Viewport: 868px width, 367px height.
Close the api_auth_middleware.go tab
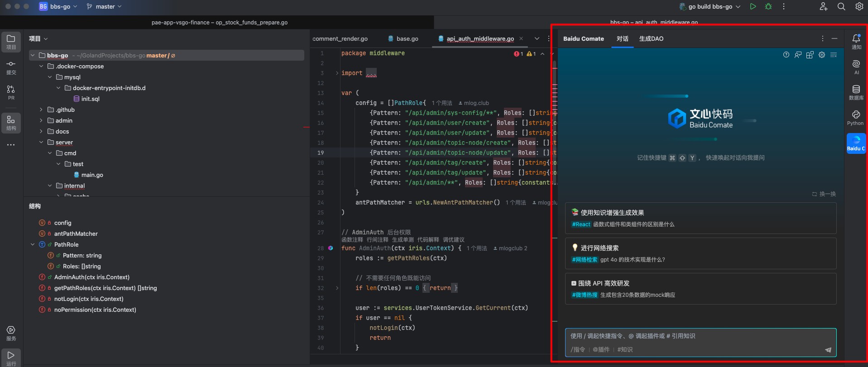(521, 38)
